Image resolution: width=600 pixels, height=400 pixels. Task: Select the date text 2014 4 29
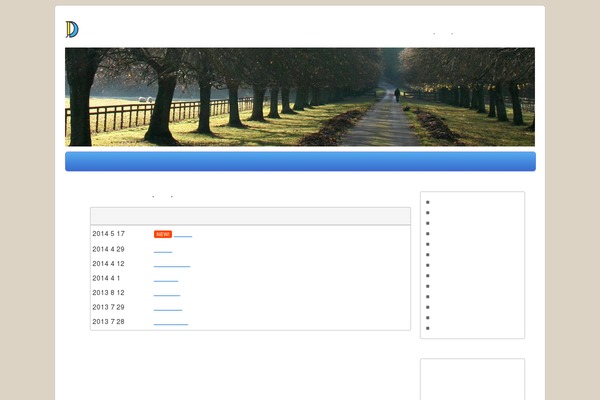pyautogui.click(x=108, y=250)
